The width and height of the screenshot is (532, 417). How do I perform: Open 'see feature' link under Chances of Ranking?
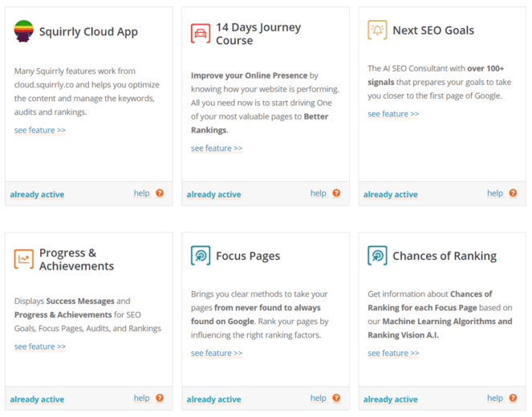(x=393, y=353)
